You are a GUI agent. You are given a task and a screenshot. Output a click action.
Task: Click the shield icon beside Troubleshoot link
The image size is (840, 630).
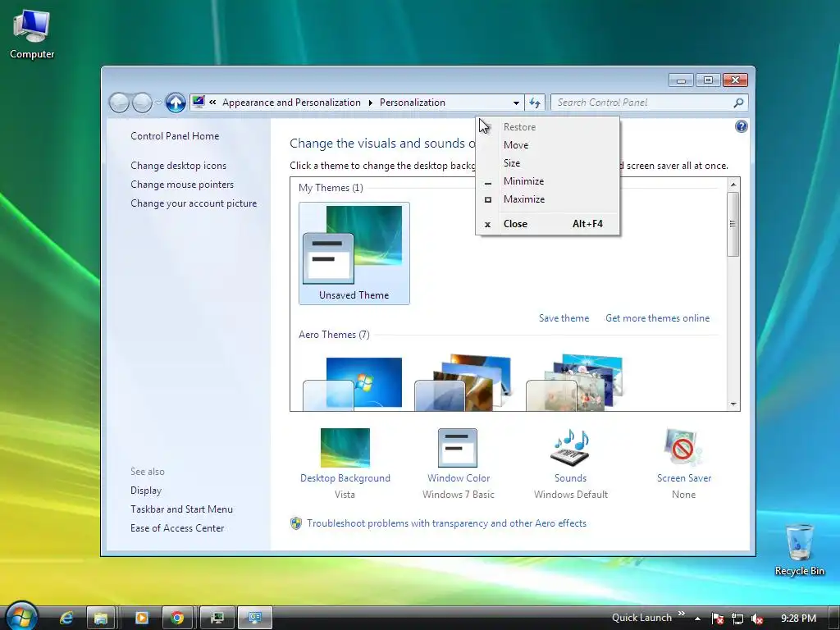(x=295, y=523)
